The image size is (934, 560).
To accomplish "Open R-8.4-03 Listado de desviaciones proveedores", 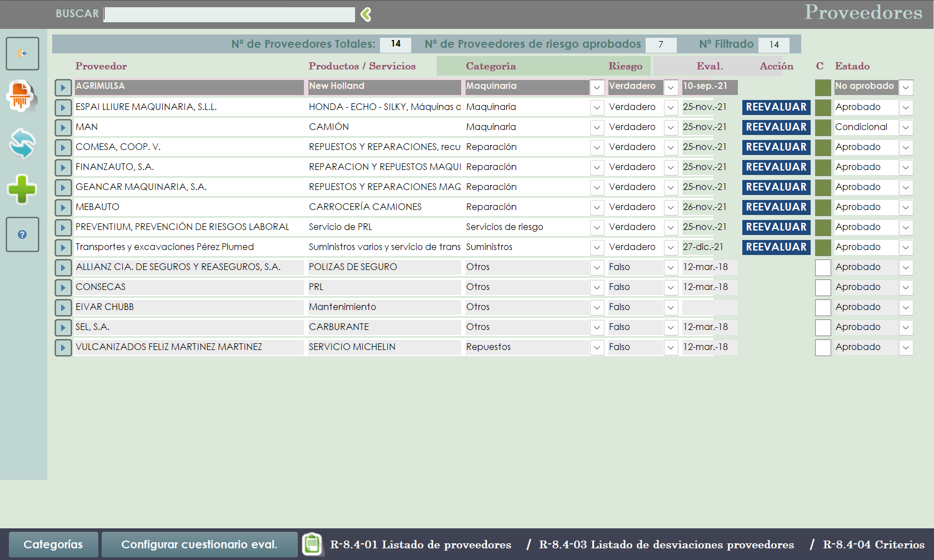I will [666, 544].
